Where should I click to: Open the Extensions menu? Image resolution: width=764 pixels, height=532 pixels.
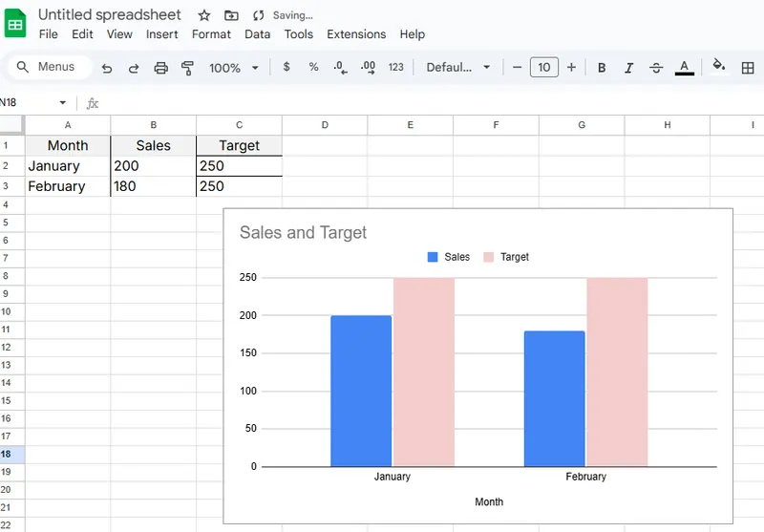356,34
